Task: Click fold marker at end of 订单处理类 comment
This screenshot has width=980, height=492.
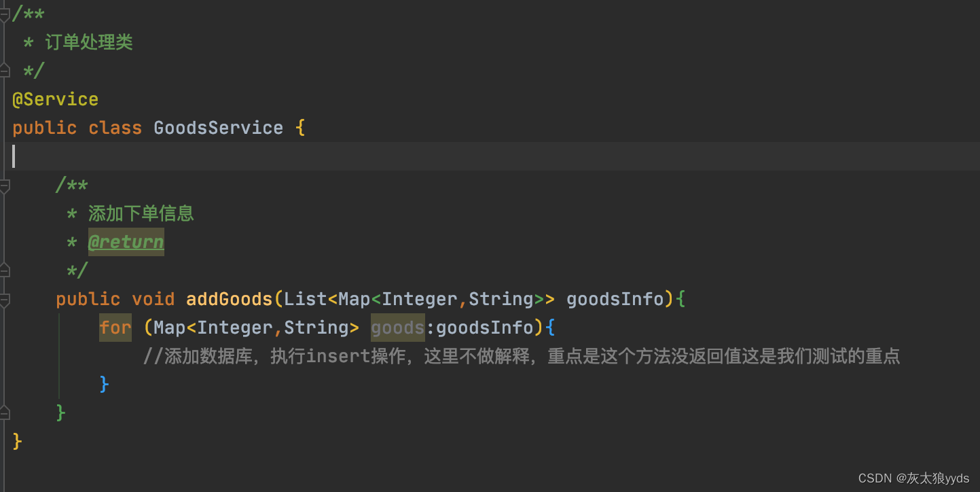Action: [5, 71]
